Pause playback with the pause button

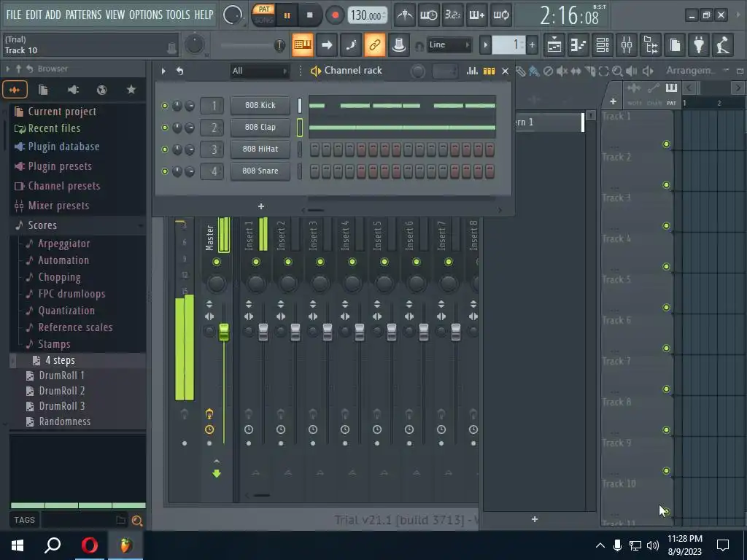click(x=287, y=15)
